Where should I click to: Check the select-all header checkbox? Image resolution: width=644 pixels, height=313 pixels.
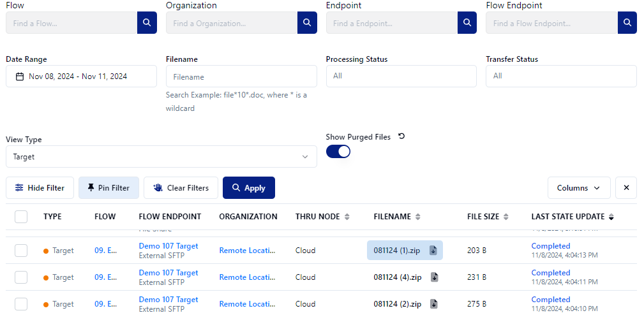click(x=21, y=217)
